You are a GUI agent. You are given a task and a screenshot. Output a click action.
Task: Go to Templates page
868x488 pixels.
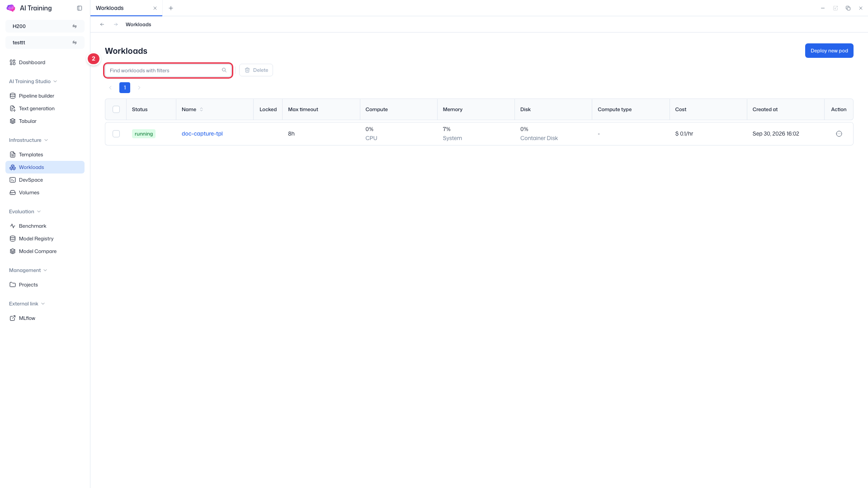tap(45, 155)
